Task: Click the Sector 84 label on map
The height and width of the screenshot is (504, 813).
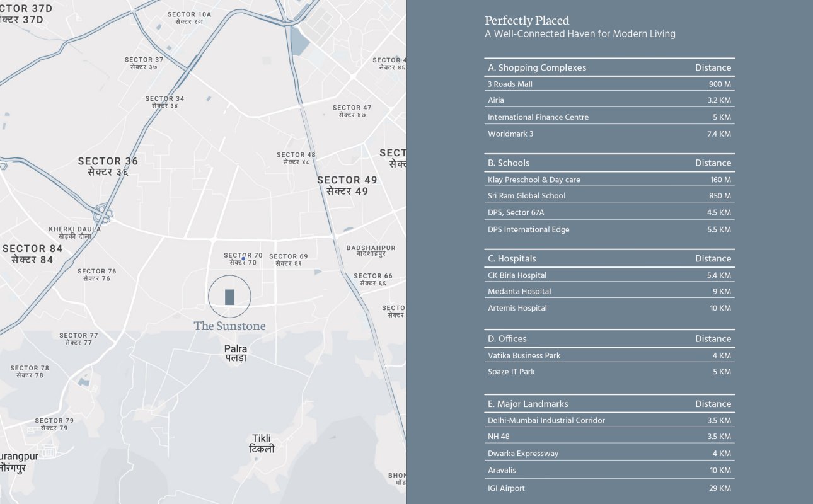Action: pyautogui.click(x=32, y=254)
